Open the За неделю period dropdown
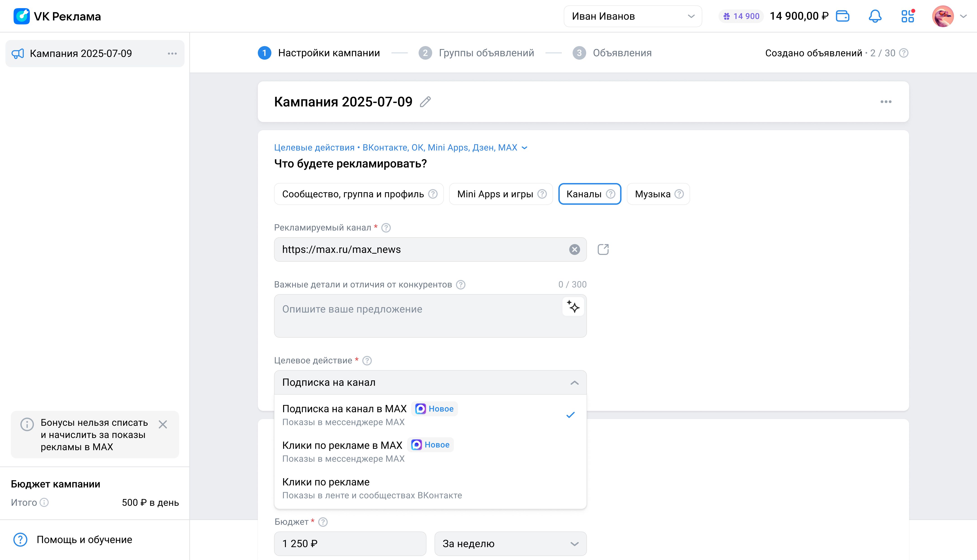 click(x=510, y=544)
